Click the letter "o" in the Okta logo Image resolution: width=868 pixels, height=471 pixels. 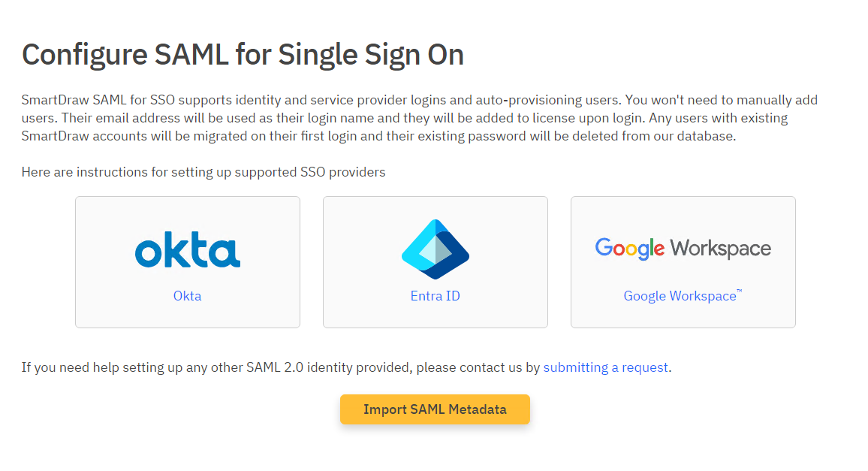pos(148,253)
